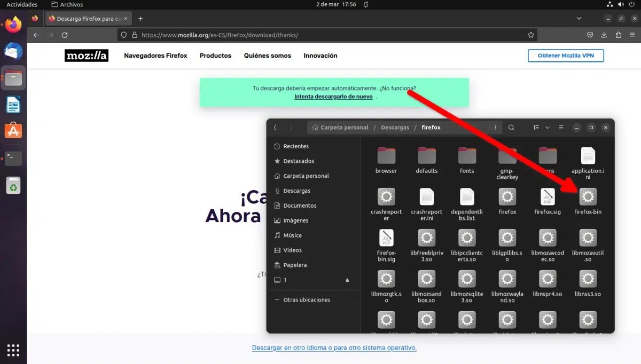
Task: Click Descargar en otro idioma link
Action: click(x=334, y=347)
